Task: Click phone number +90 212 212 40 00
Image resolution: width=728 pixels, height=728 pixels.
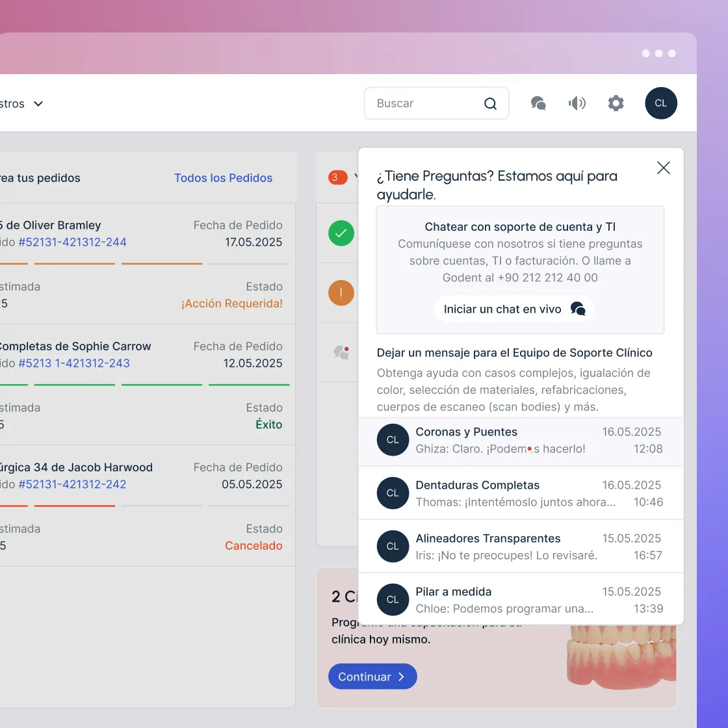Action: click(x=547, y=278)
